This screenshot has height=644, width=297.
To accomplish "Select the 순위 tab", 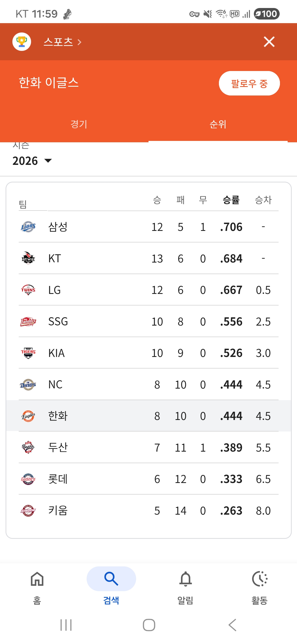I will pyautogui.click(x=218, y=124).
